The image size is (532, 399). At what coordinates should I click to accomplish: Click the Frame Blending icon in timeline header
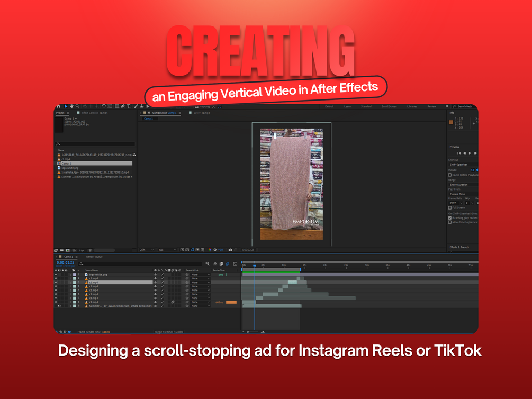click(x=221, y=264)
